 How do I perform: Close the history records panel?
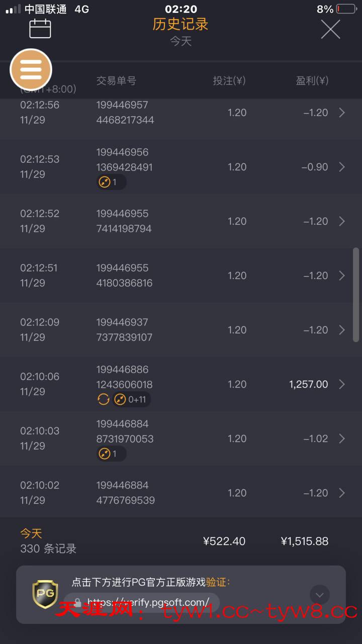(x=330, y=29)
